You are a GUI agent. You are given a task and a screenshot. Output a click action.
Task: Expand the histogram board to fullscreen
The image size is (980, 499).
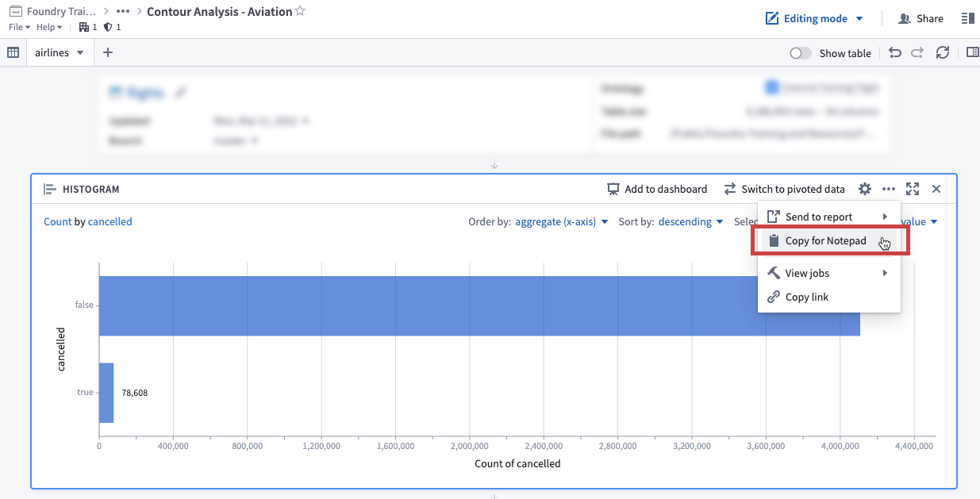point(913,189)
